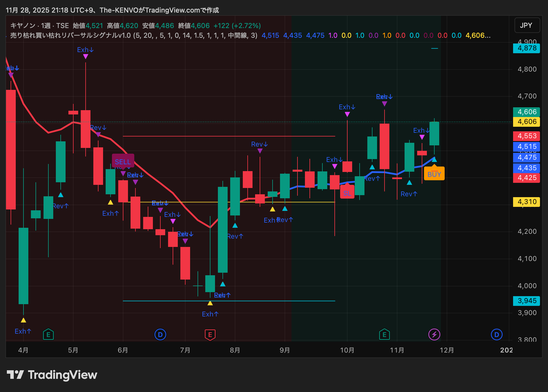Click the cyan 3,945 price label
This screenshot has height=392, width=548.
[x=527, y=300]
